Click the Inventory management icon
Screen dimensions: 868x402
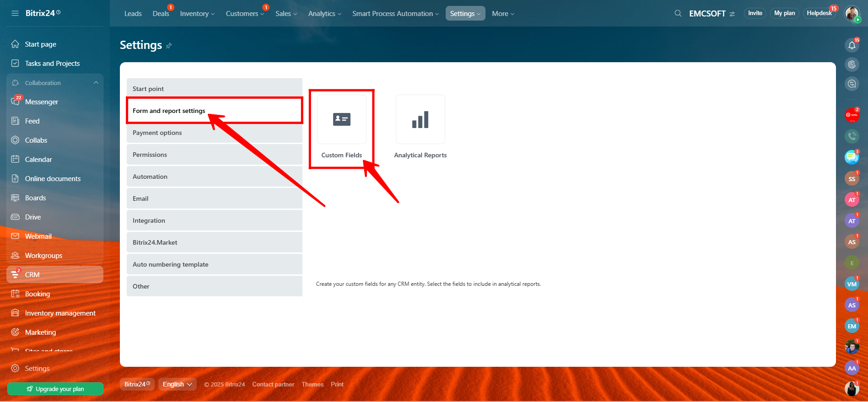click(x=15, y=313)
